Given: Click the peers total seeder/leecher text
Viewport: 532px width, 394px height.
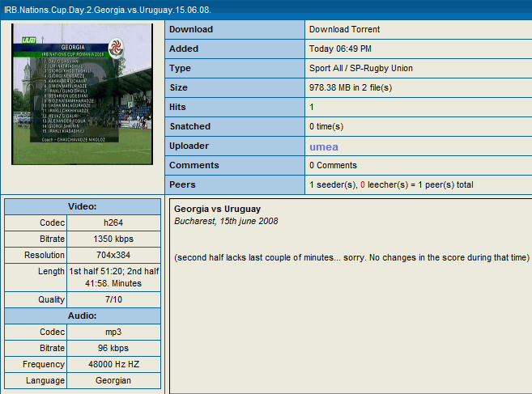Looking at the screenshot, I should [x=391, y=184].
